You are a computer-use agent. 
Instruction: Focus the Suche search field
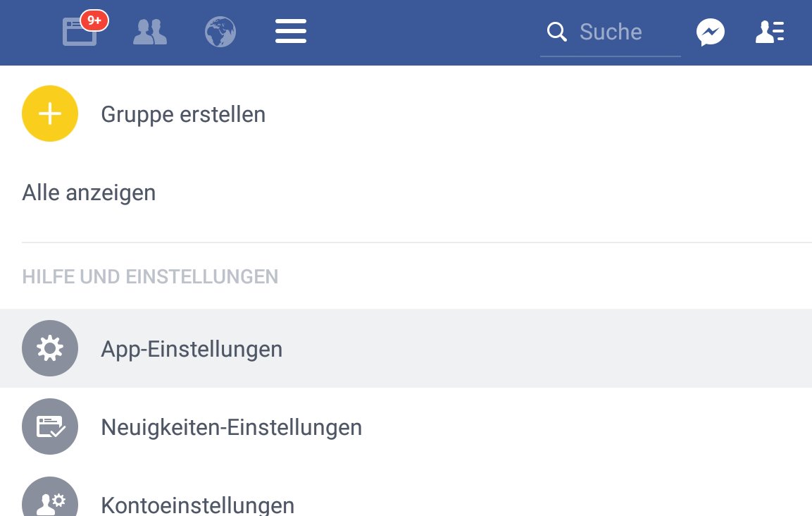click(620, 32)
